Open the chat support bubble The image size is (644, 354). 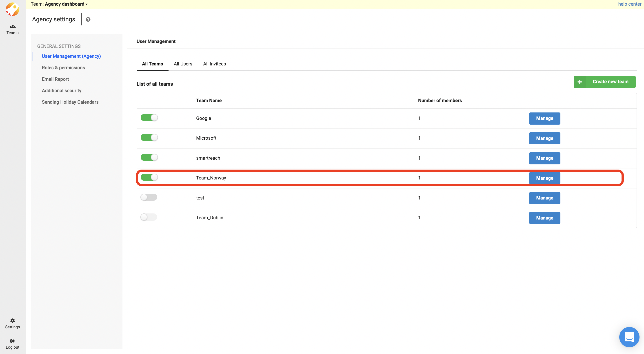click(x=629, y=337)
